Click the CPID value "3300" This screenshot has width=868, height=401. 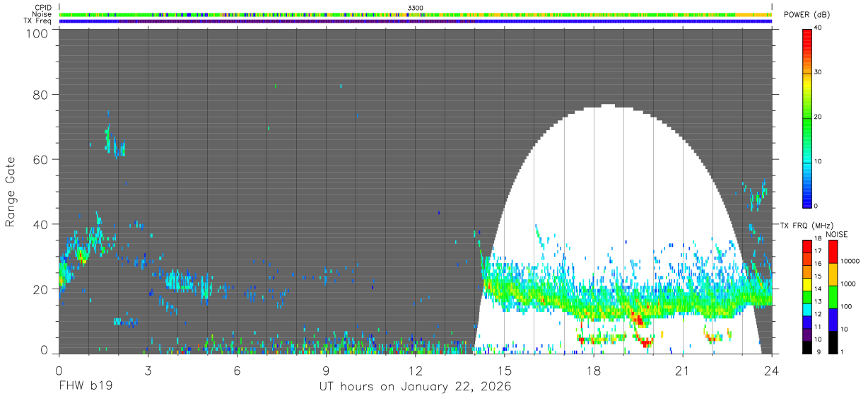pyautogui.click(x=416, y=7)
